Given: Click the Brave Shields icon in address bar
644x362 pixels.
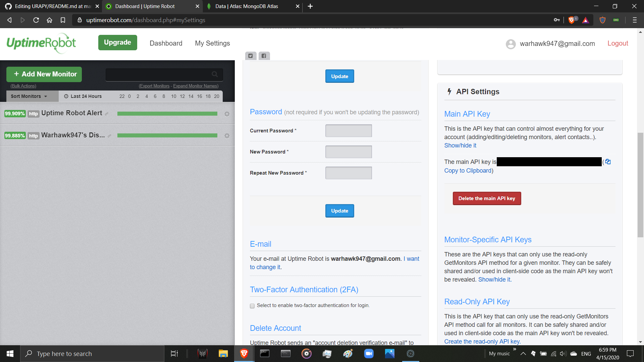Looking at the screenshot, I should [x=572, y=20].
